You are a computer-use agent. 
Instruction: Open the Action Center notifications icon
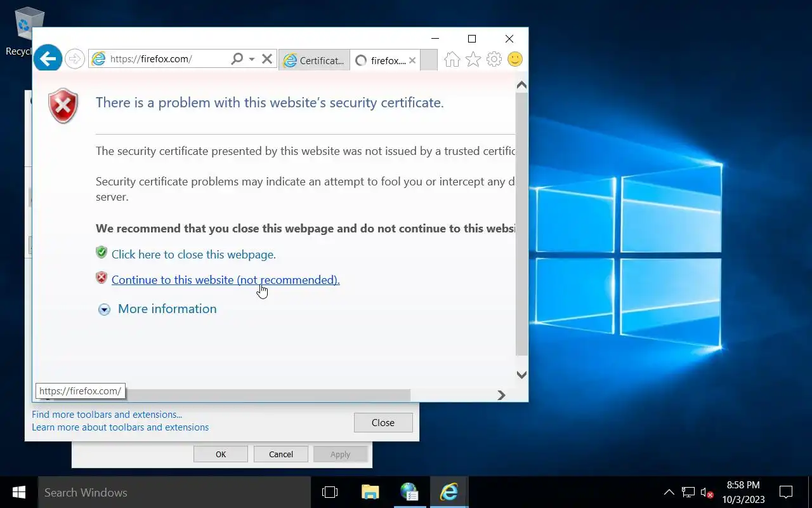(786, 492)
